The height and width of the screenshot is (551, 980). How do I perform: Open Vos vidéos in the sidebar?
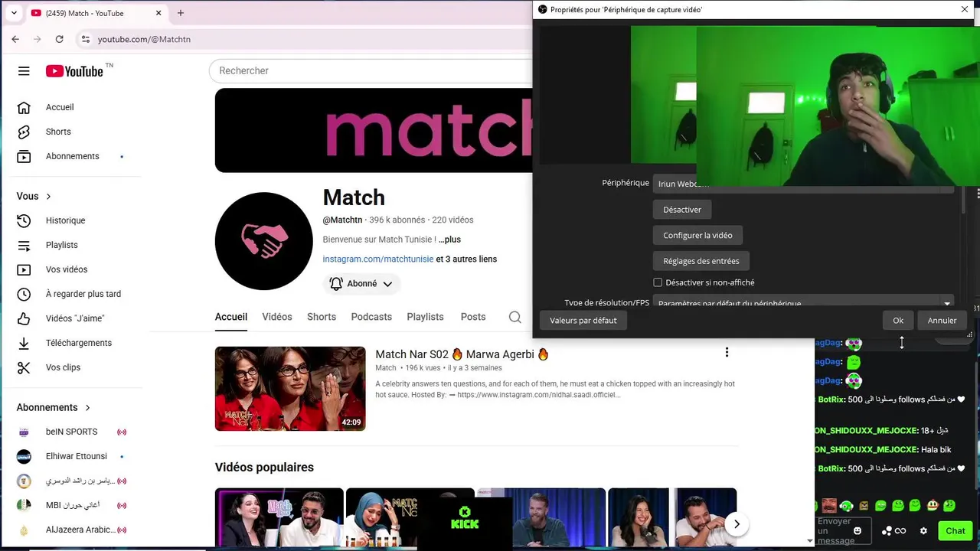[67, 269]
